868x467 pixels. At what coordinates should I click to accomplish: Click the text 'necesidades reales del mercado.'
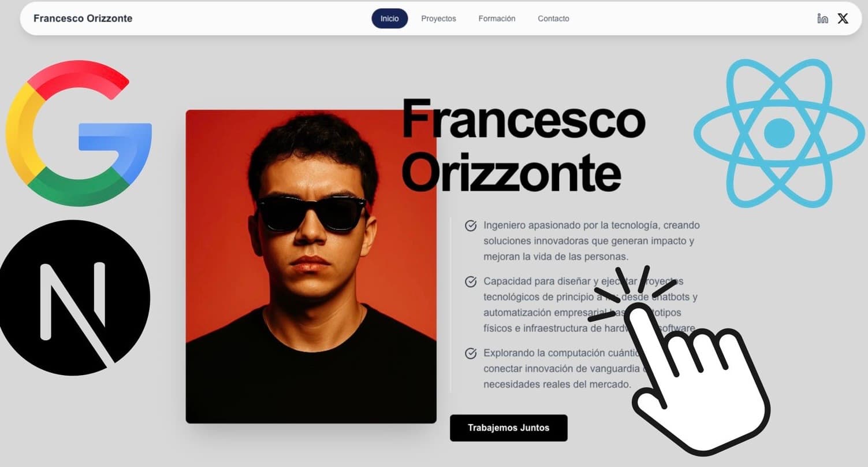557,384
